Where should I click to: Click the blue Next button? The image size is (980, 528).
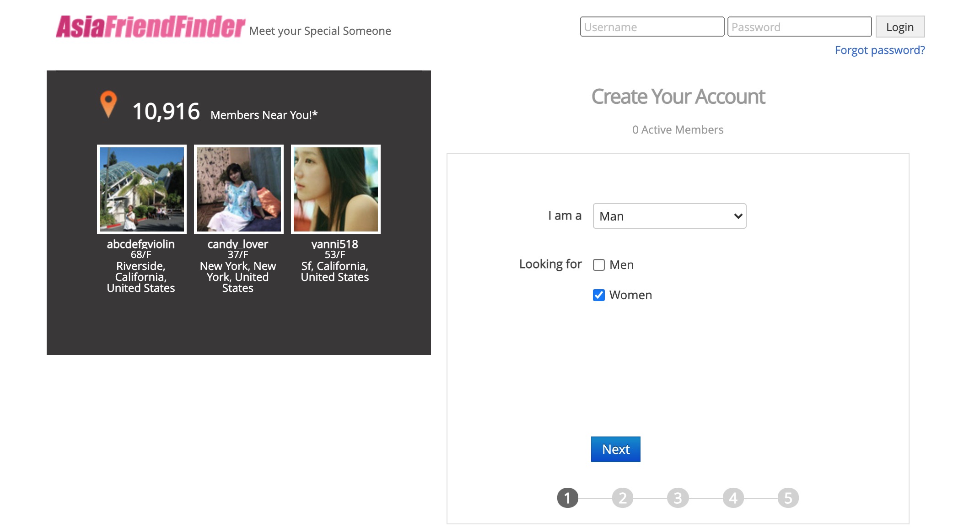(615, 449)
